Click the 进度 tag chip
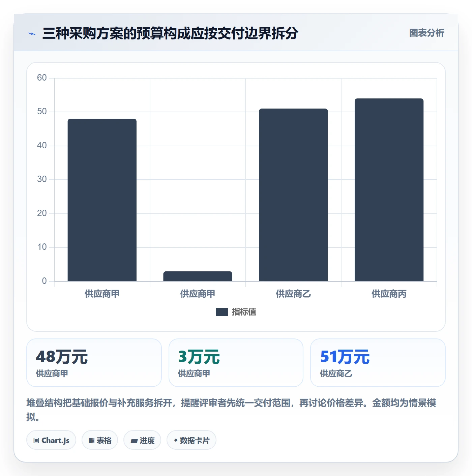472x476 pixels. click(x=142, y=440)
